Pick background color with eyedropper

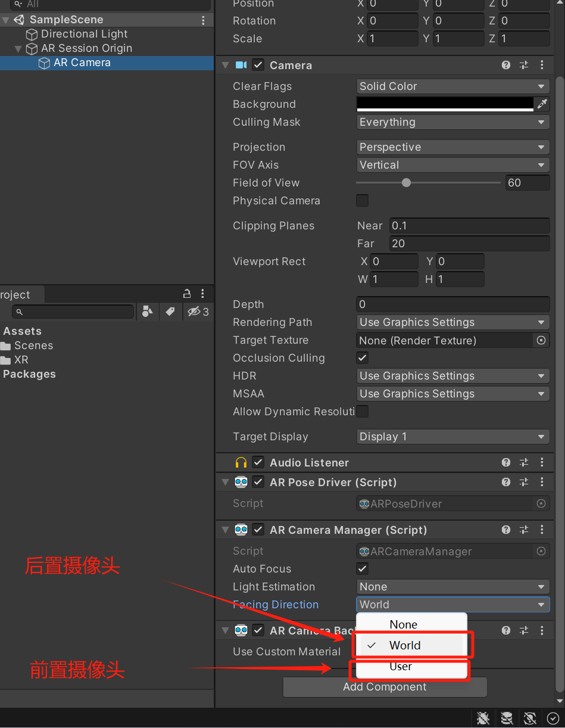pos(542,104)
